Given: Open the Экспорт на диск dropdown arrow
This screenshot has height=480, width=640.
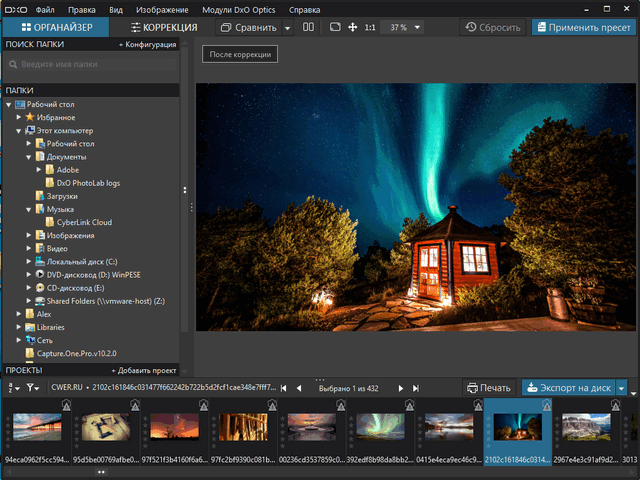Looking at the screenshot, I should click(621, 387).
